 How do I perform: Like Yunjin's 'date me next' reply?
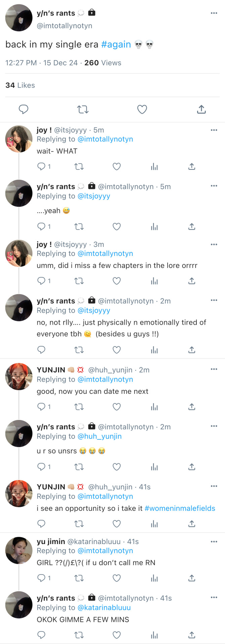117,407
